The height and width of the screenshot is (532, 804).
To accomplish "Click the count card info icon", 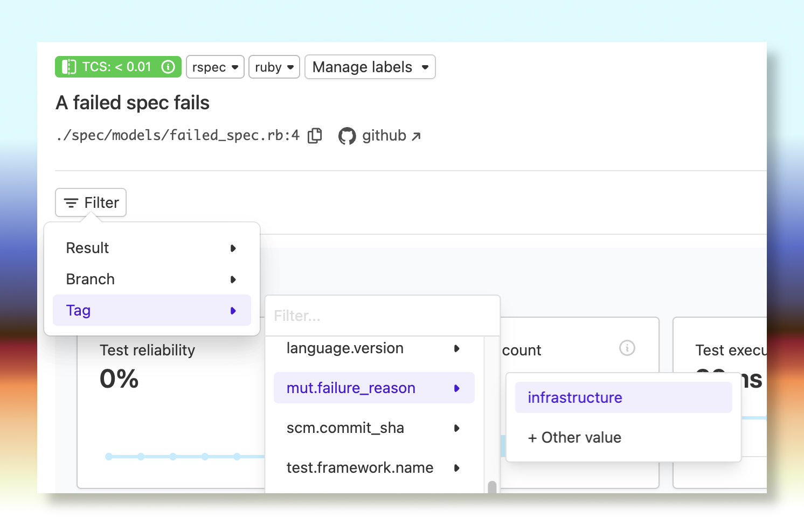I will [x=627, y=348].
